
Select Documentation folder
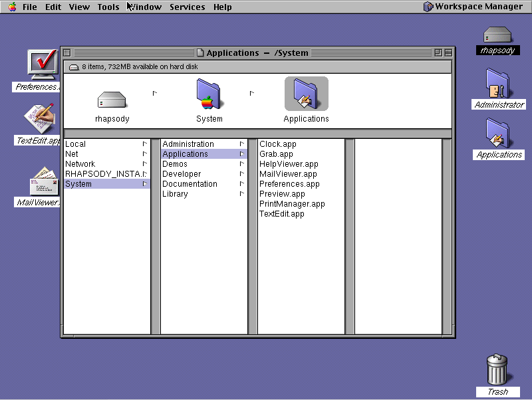(204, 184)
